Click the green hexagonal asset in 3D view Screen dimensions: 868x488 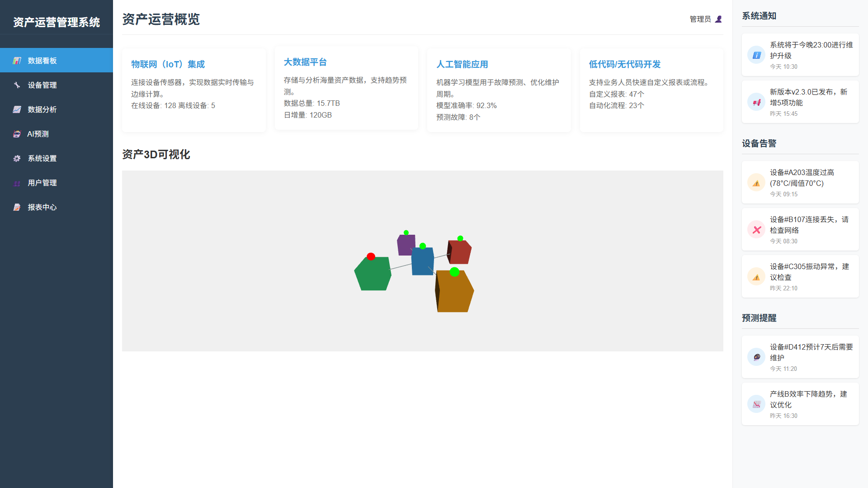point(373,275)
